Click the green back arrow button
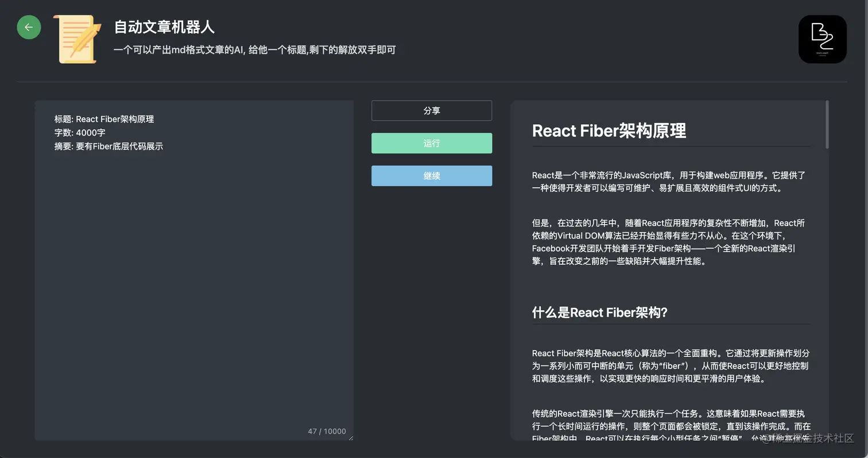 [x=29, y=27]
